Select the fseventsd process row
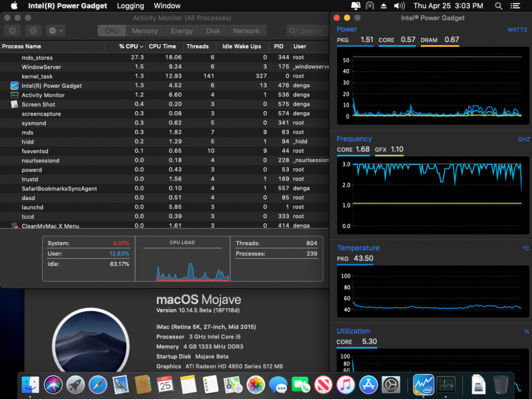The width and height of the screenshot is (532, 399). [164, 151]
